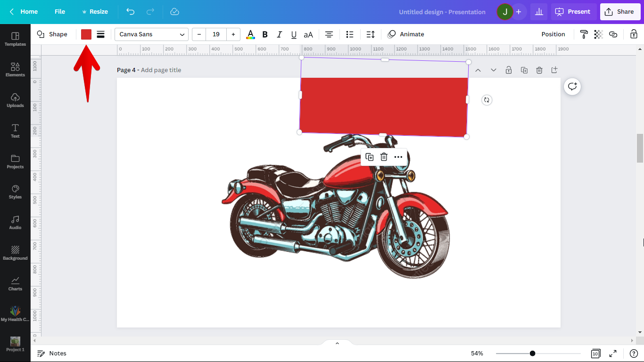Toggle italic text formatting
Viewport: 644px width, 362px height.
coord(279,34)
